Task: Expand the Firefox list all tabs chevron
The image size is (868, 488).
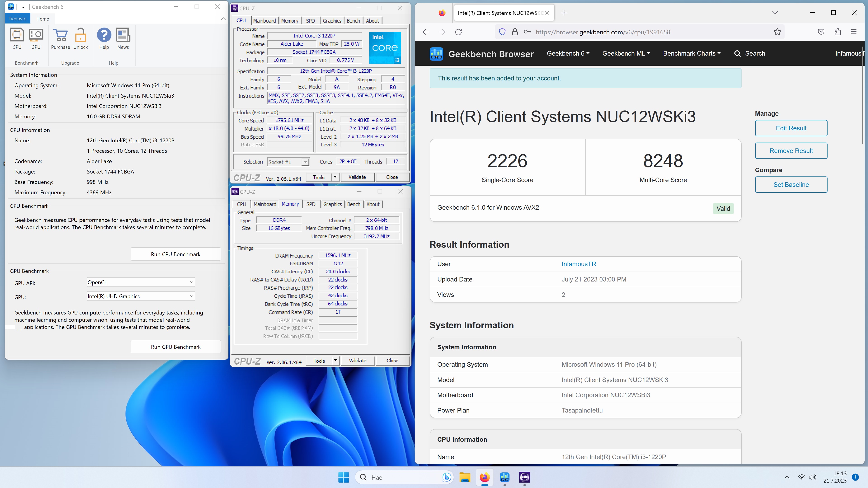Action: 775,12
